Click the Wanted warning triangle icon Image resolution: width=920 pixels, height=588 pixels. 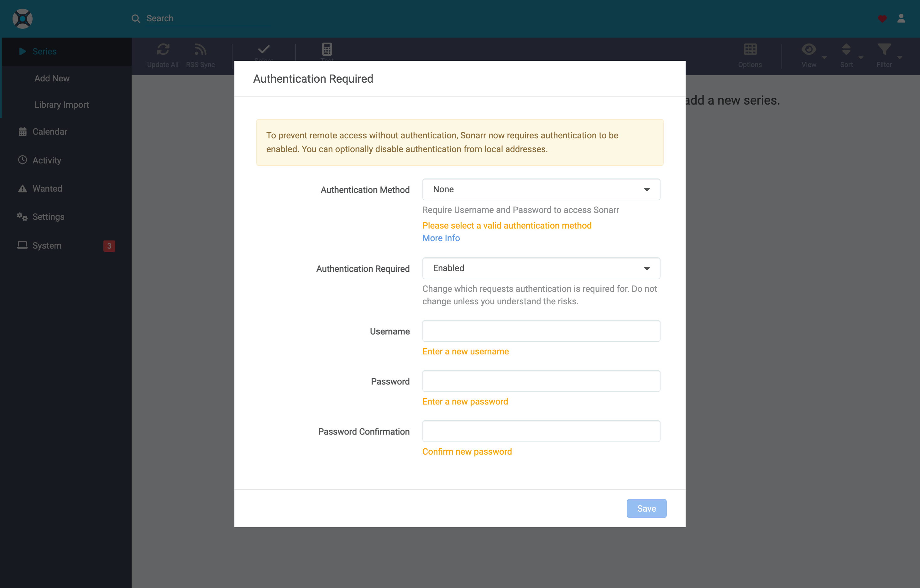pyautogui.click(x=23, y=188)
